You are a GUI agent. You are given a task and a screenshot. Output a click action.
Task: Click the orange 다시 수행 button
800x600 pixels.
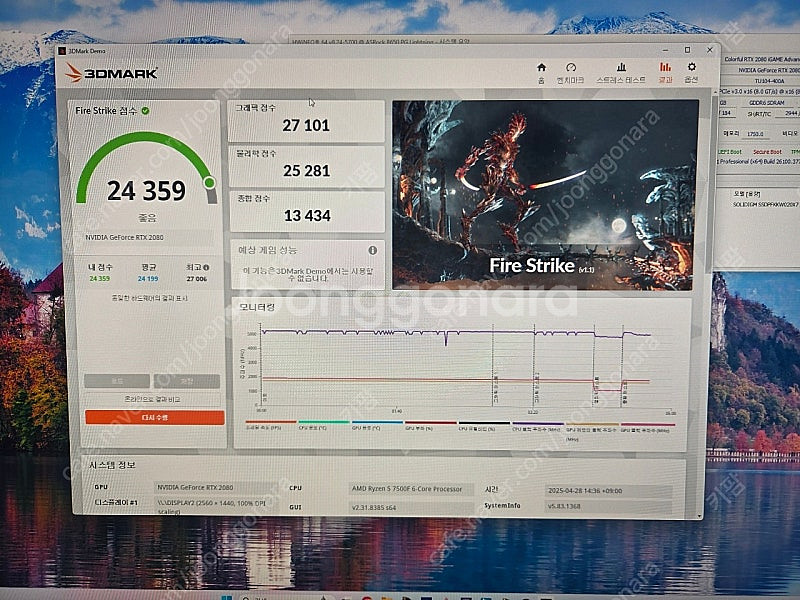pos(155,417)
